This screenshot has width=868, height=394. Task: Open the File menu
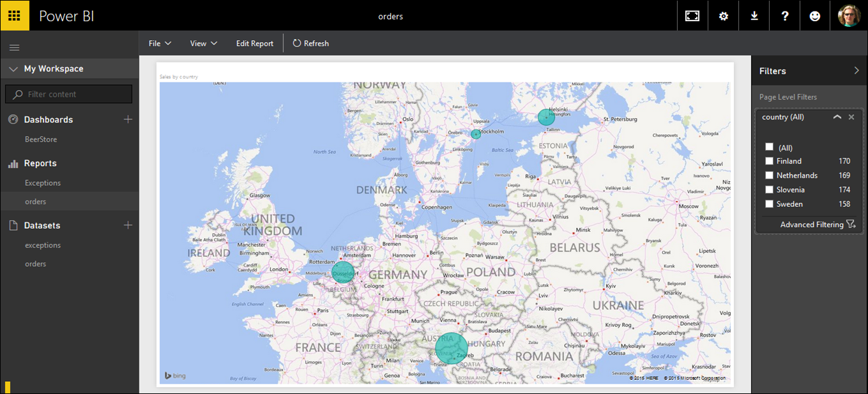click(160, 43)
